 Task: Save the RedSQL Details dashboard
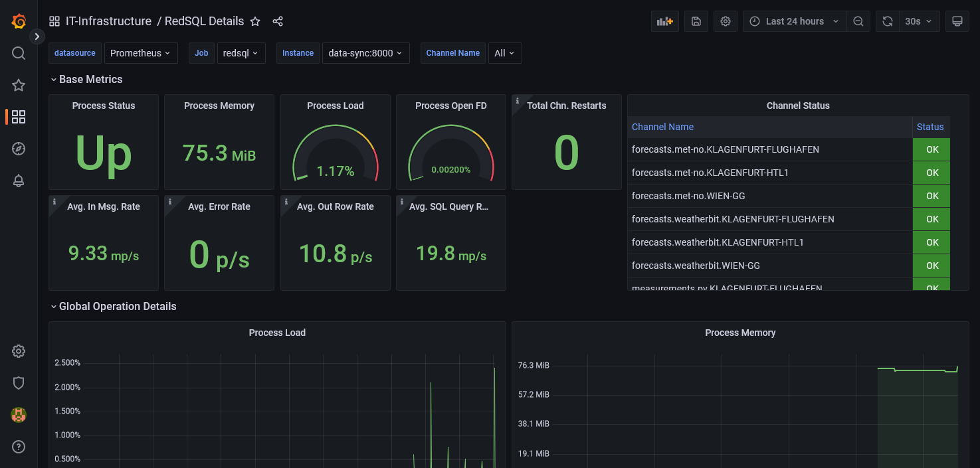696,21
